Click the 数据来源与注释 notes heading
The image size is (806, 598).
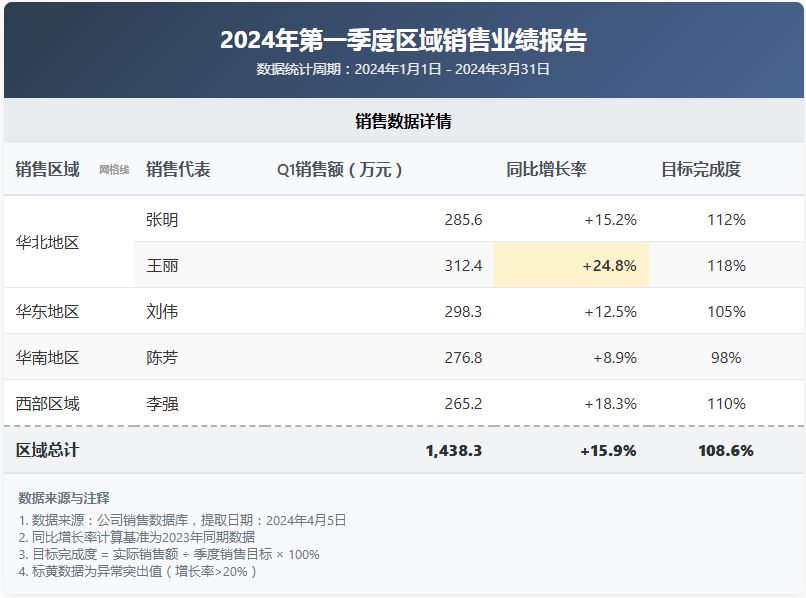(64, 498)
